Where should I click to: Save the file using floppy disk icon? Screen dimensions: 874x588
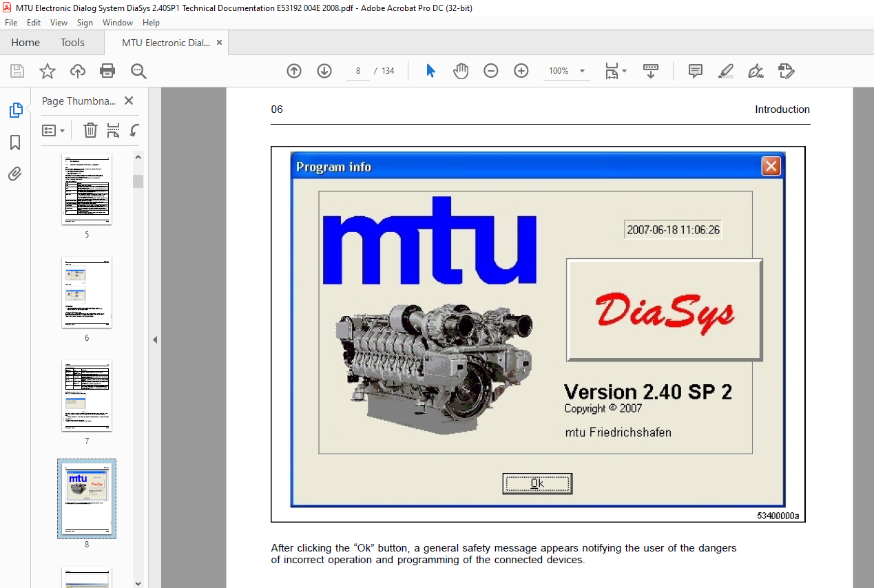17,71
